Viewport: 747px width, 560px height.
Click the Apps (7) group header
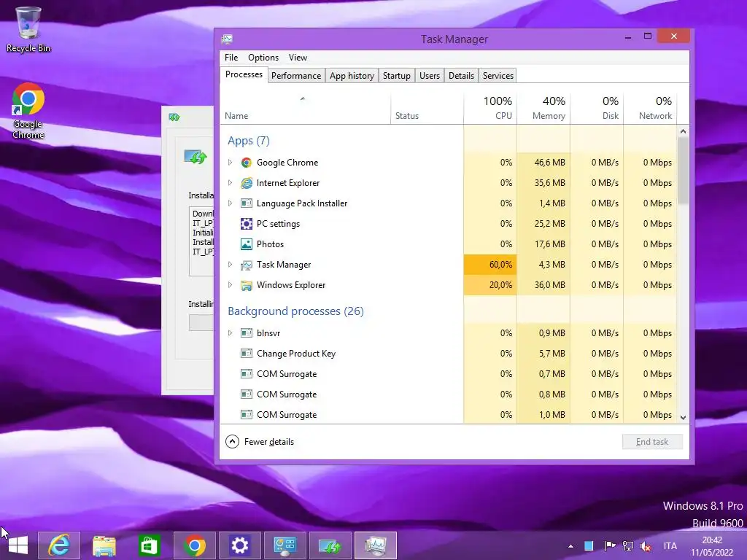[x=249, y=141]
